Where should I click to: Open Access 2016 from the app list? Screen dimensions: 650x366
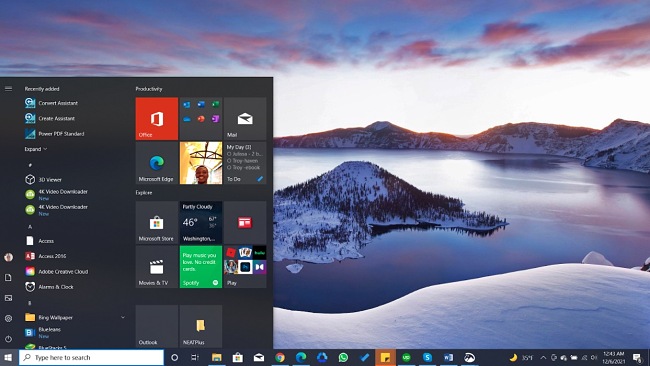click(46, 256)
